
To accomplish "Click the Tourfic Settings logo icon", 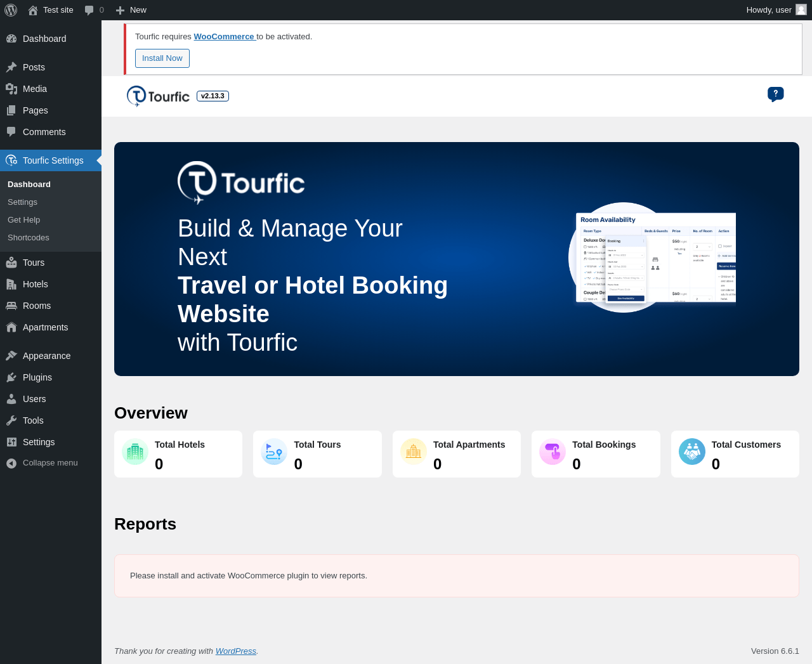I will [x=11, y=160].
